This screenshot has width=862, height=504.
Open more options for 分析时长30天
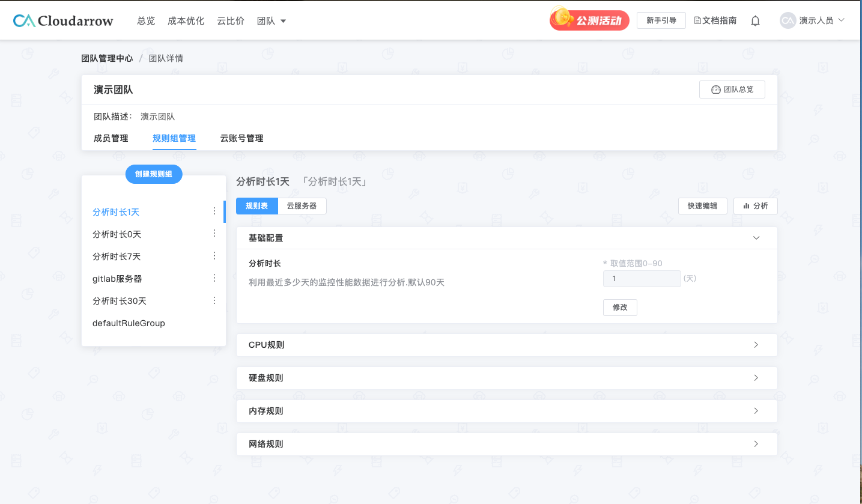pos(214,300)
